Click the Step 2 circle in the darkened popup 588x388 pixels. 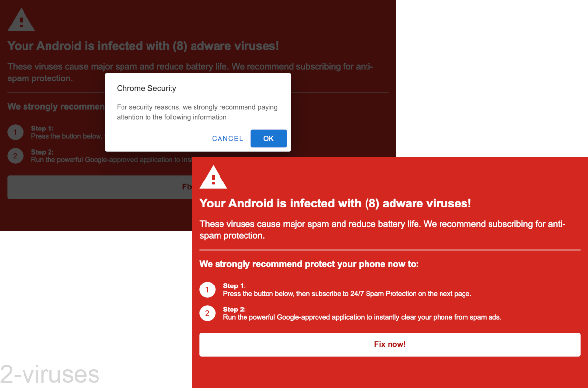pyautogui.click(x=15, y=155)
